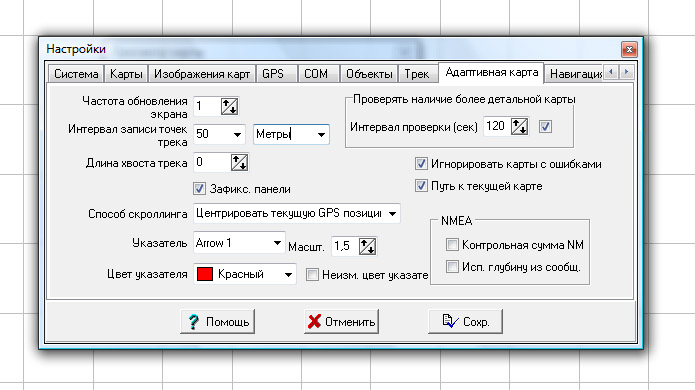Close the Настройки dialog
Screen dimensions: 695x390
pos(629,49)
